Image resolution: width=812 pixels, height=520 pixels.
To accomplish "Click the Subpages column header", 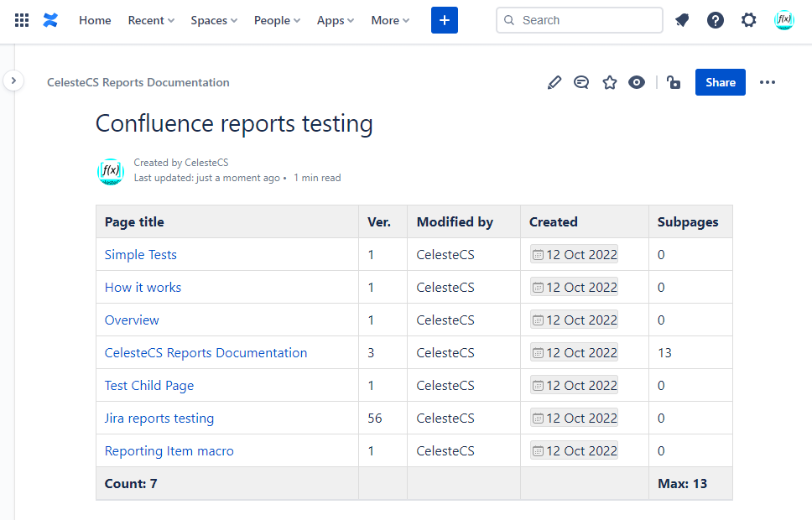I will pyautogui.click(x=691, y=221).
